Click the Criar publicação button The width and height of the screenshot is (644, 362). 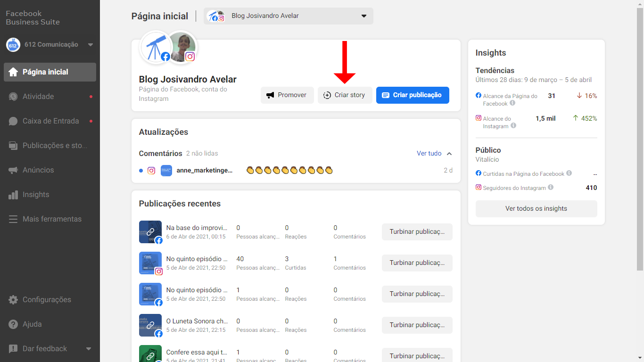click(413, 95)
